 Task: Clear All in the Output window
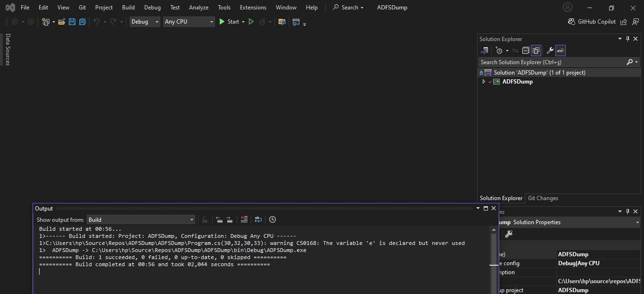(244, 219)
